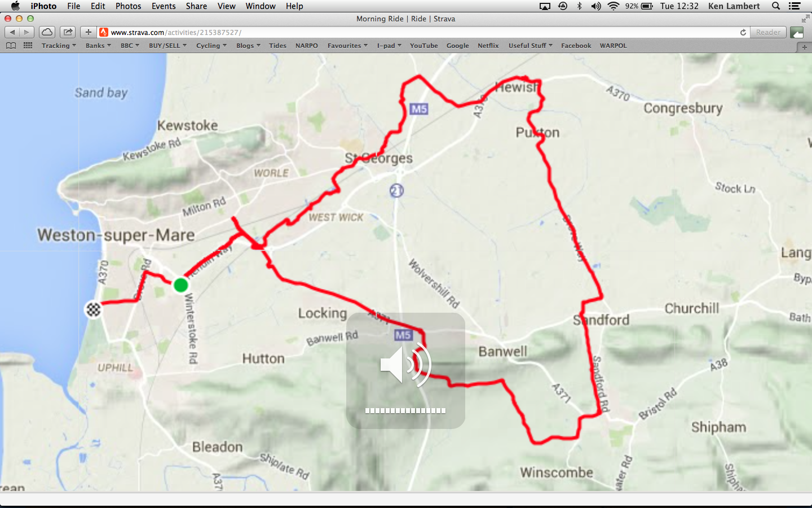
Task: Click the checkered finish marker
Action: pyautogui.click(x=93, y=309)
